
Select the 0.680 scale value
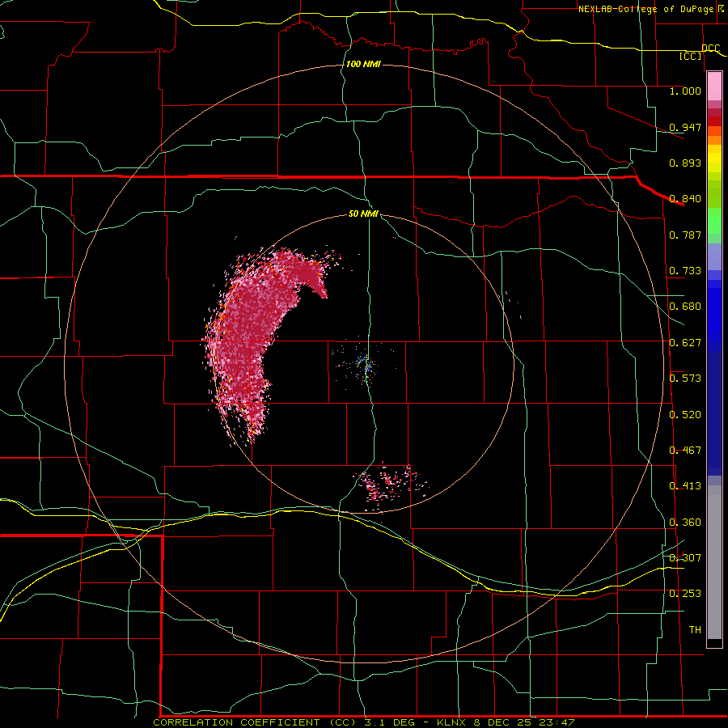click(x=685, y=307)
